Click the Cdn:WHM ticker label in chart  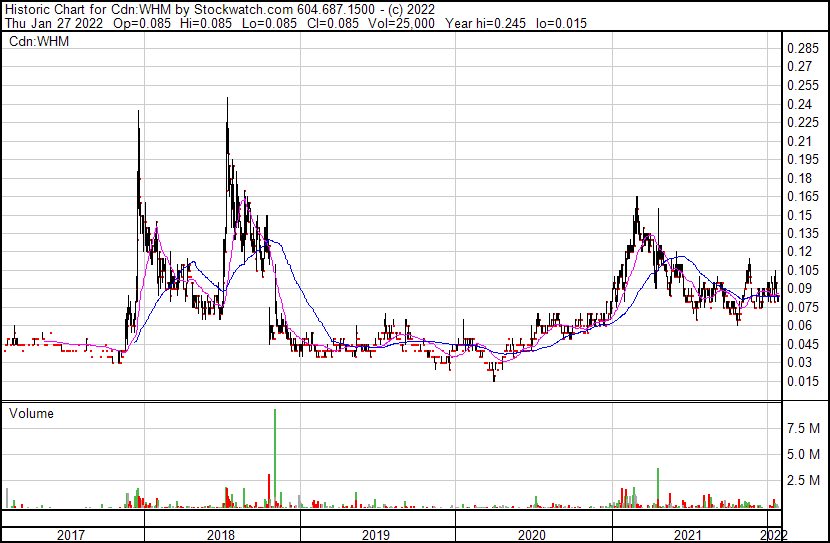point(36,41)
